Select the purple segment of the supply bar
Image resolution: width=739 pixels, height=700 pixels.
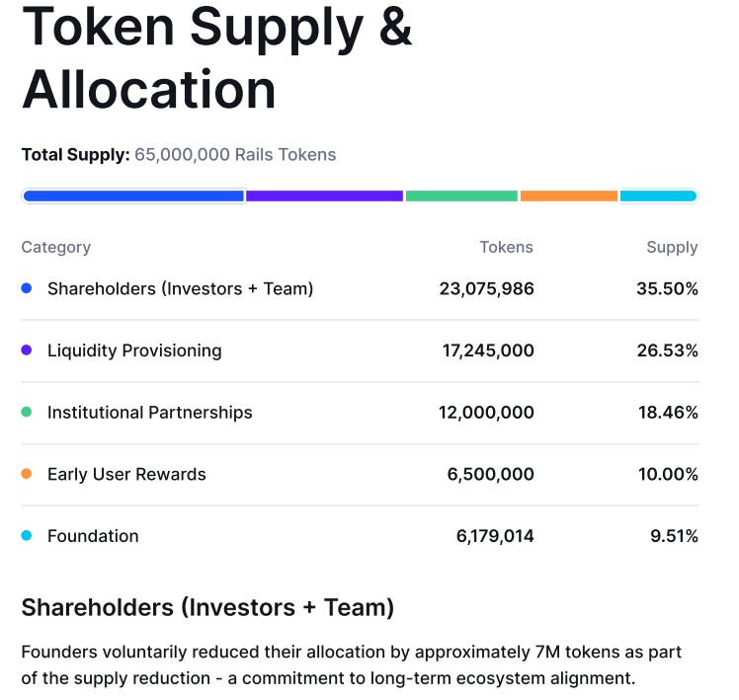pos(324,195)
